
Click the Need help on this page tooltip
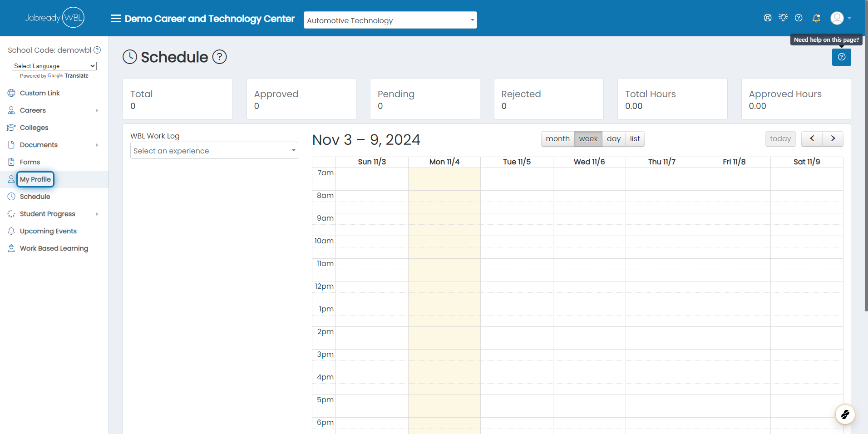point(826,40)
